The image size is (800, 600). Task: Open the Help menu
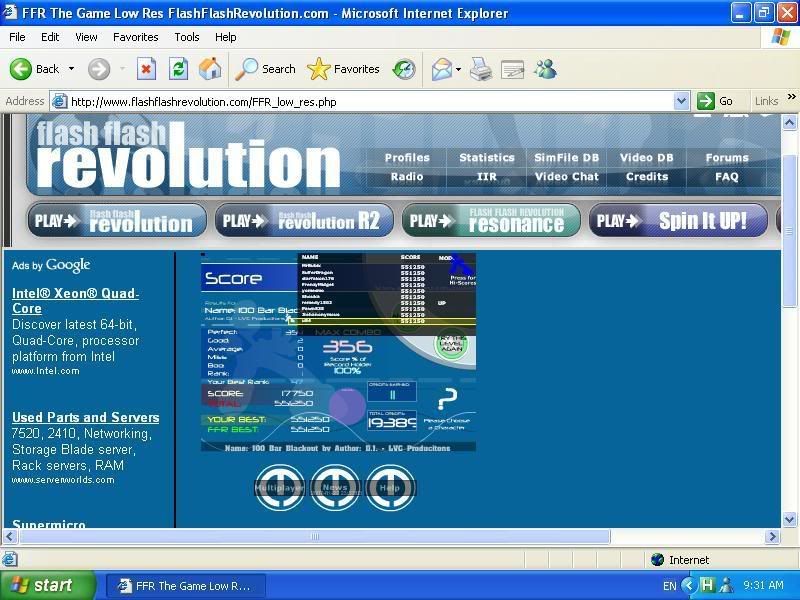226,37
